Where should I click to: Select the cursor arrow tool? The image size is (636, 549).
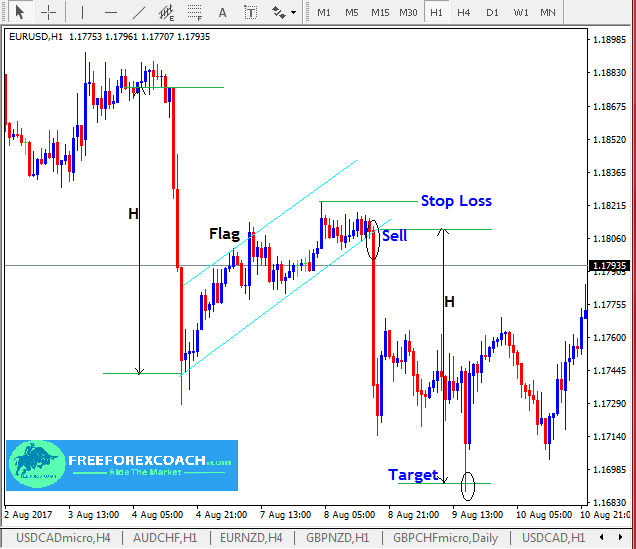pyautogui.click(x=19, y=13)
